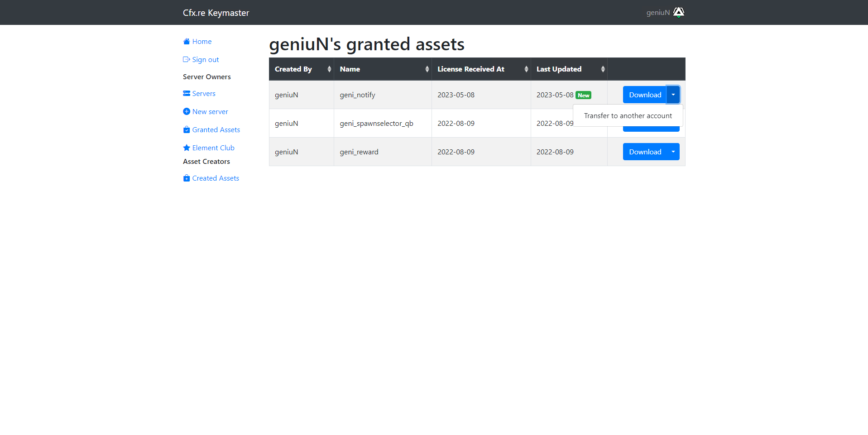The image size is (868, 435).
Task: Click the Granted Assets bag icon
Action: pos(186,130)
